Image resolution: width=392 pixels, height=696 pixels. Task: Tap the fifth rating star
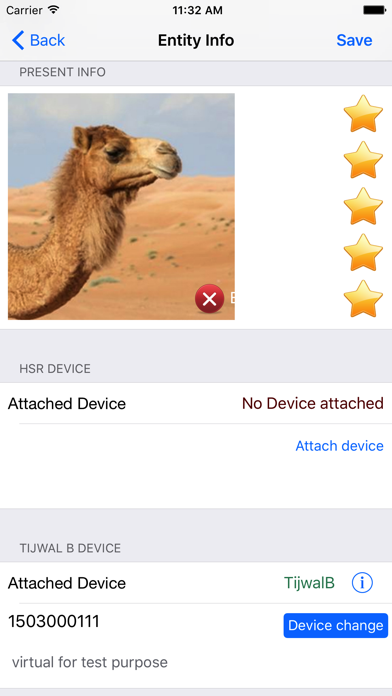pyautogui.click(x=363, y=298)
